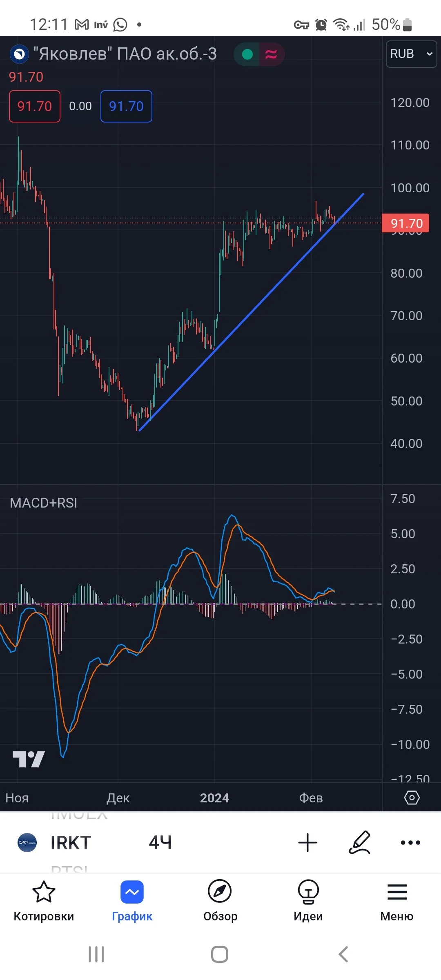Open the Котировки star icon
The image size is (441, 980).
44,891
